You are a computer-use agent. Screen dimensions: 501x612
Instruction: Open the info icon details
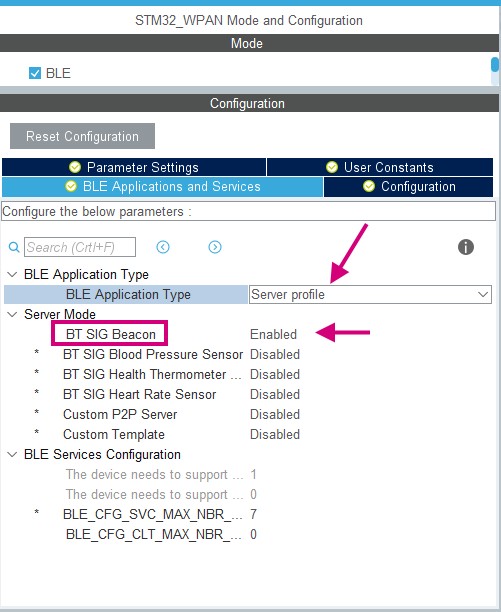465,247
